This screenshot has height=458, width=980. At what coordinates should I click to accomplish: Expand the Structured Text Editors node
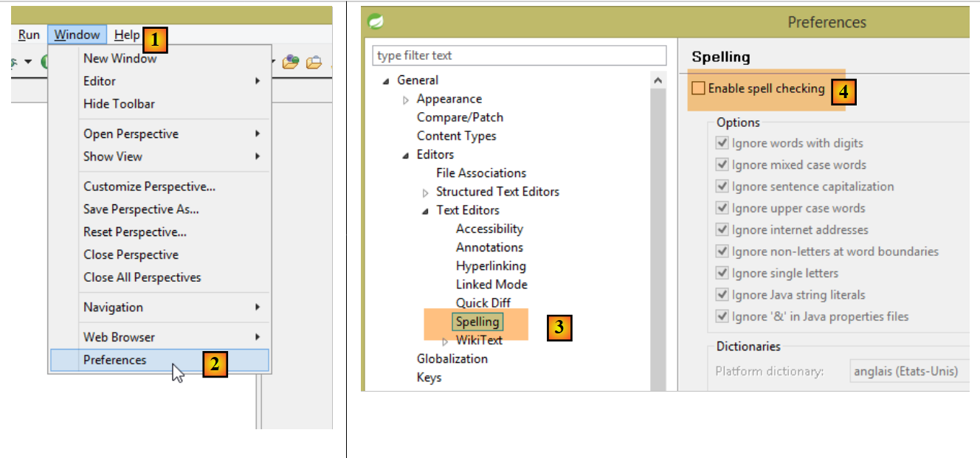(426, 192)
